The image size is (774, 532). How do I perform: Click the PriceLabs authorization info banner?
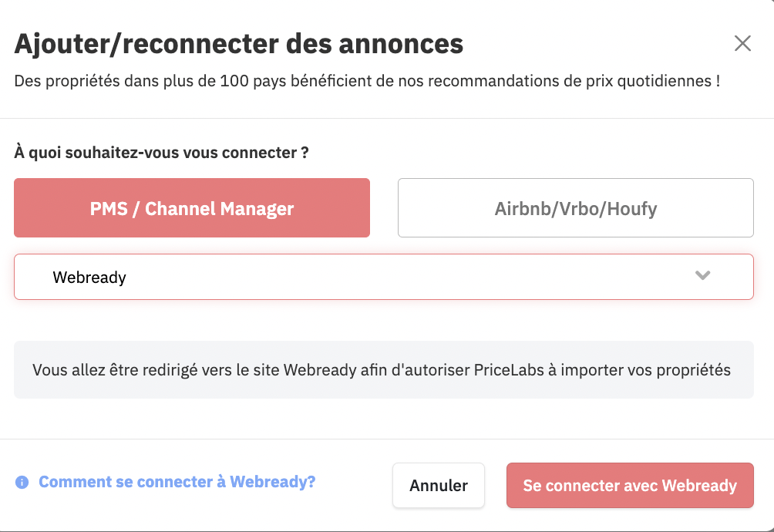pyautogui.click(x=384, y=369)
